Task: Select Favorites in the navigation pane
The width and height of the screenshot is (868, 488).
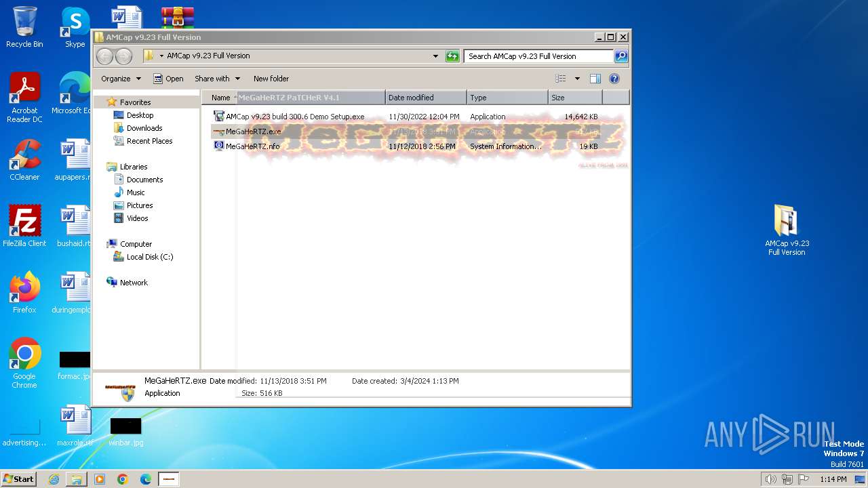Action: [x=135, y=102]
